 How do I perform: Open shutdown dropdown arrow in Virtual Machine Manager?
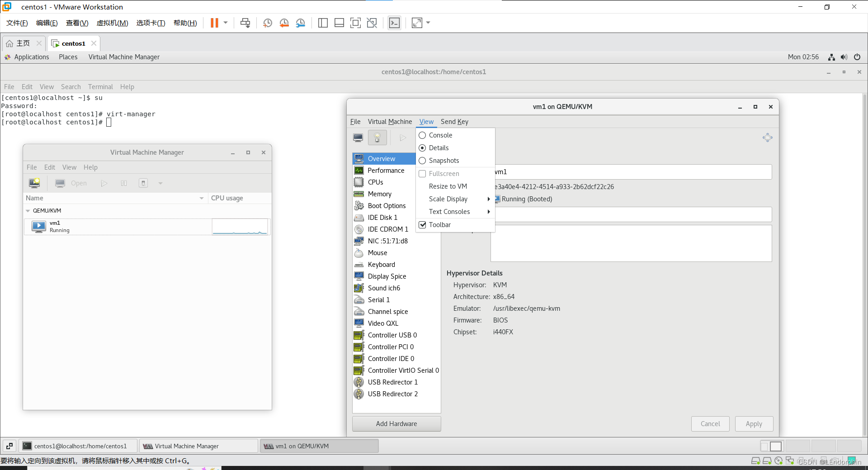160,183
